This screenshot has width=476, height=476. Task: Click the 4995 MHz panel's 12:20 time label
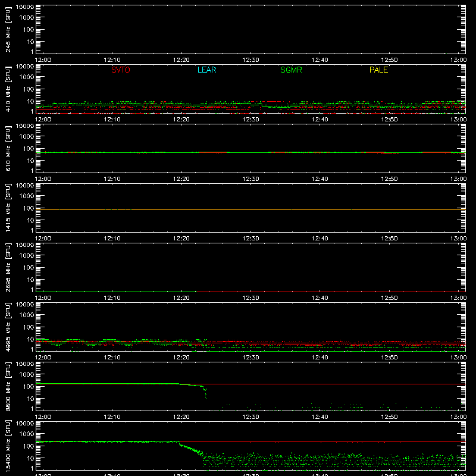[x=181, y=358]
